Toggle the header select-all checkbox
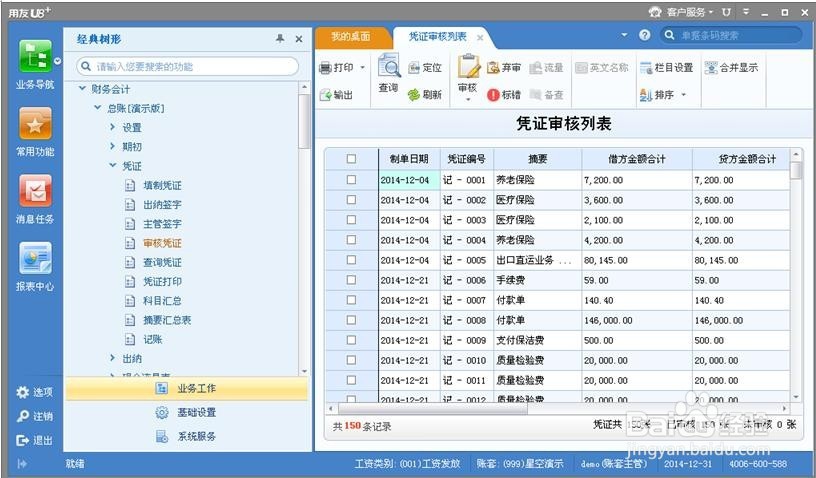Screen dimensions: 816x478 tap(351, 159)
